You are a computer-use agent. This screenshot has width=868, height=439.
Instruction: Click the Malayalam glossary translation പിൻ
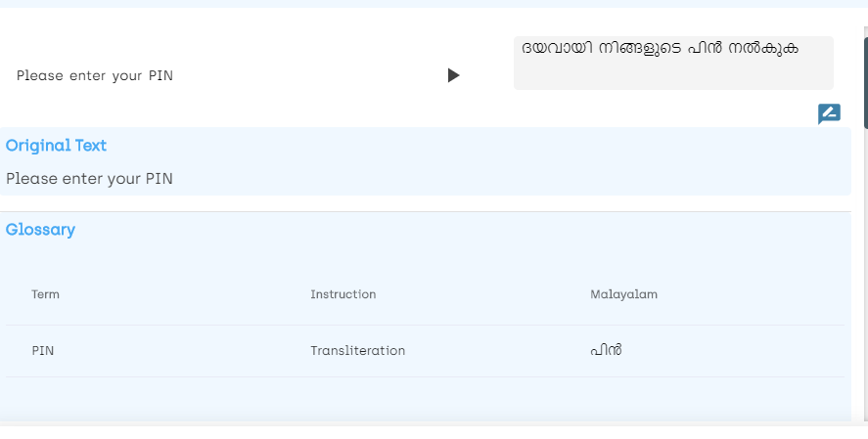[x=606, y=350]
